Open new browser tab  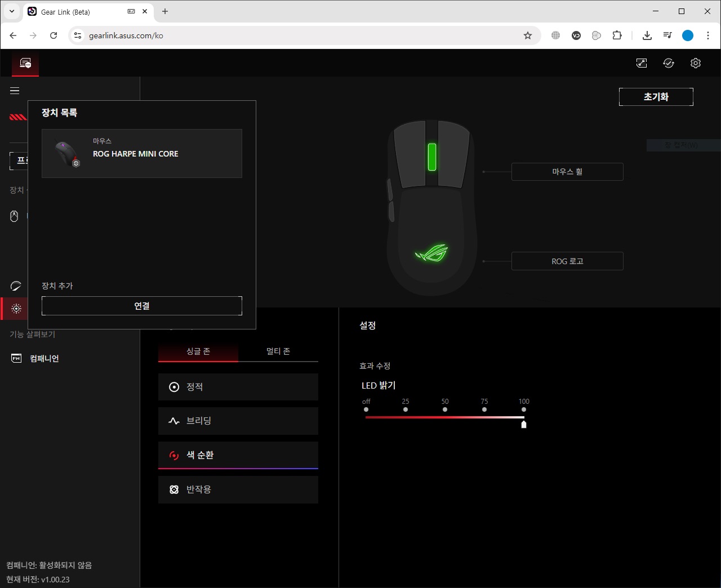coord(165,11)
